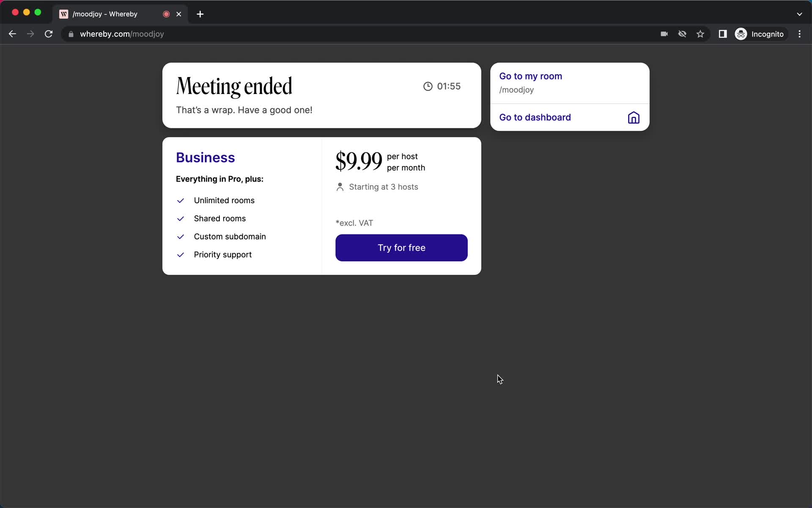Click the Incognito profile dropdown in toolbar
The width and height of the screenshot is (812, 508).
pyautogui.click(x=760, y=34)
